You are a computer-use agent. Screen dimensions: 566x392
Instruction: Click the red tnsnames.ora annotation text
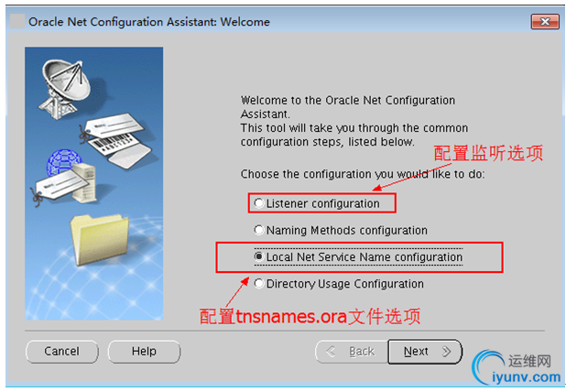pyautogui.click(x=310, y=317)
